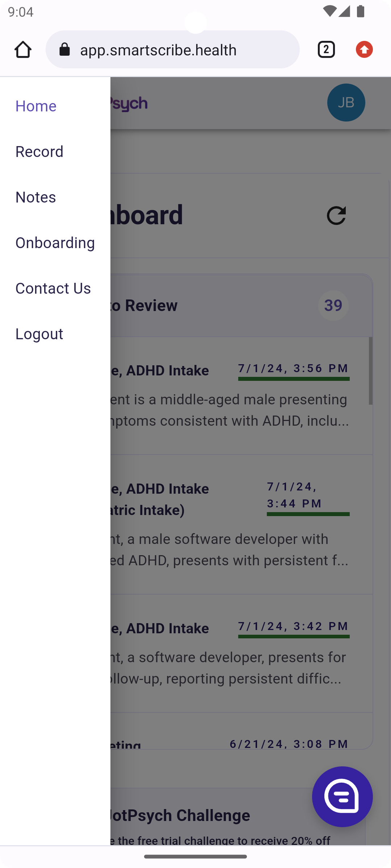Open the tab switcher showing 2 tabs
The width and height of the screenshot is (391, 868).
click(x=326, y=50)
